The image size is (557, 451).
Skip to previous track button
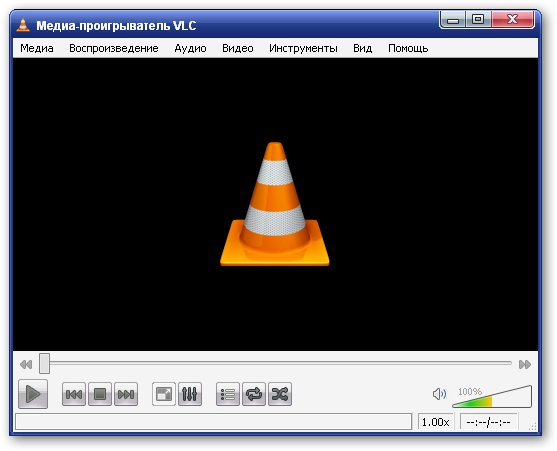click(74, 394)
